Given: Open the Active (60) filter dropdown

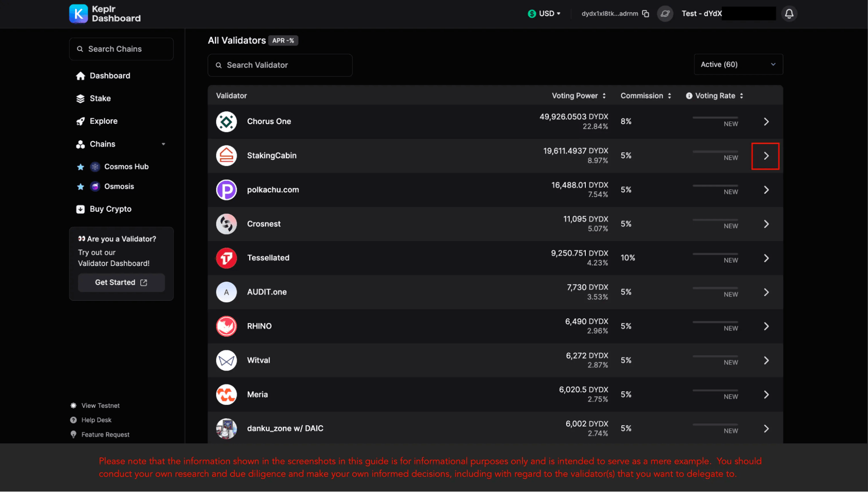Looking at the screenshot, I should click(738, 64).
